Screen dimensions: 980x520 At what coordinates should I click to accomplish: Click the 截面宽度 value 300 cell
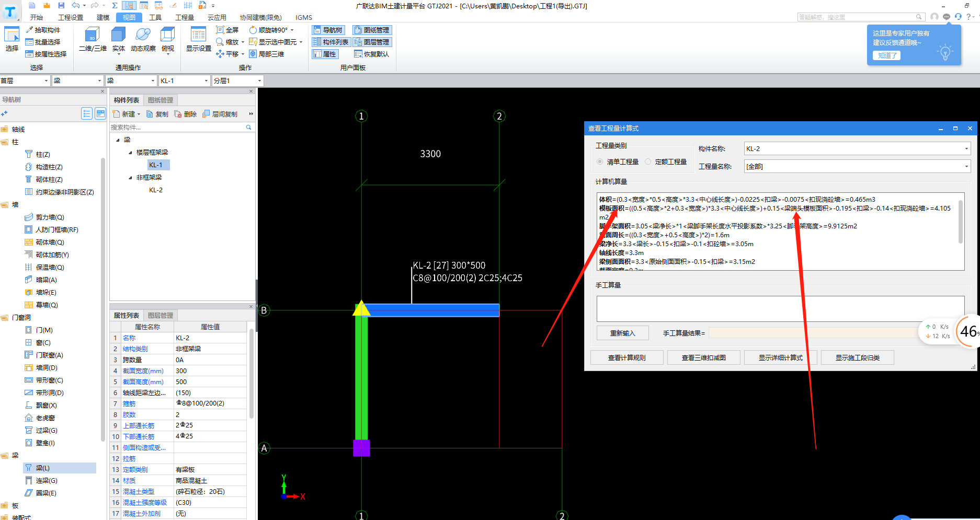210,371
